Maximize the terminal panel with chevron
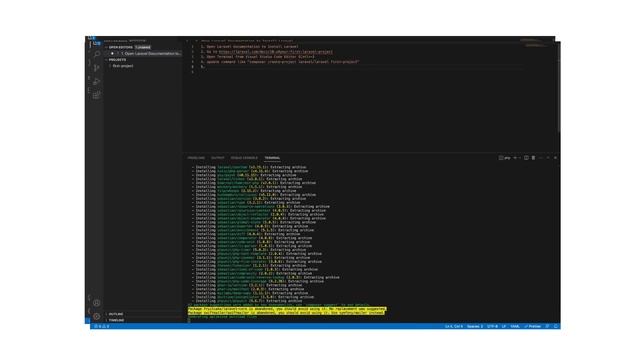This screenshot has width=640, height=360. [x=548, y=158]
